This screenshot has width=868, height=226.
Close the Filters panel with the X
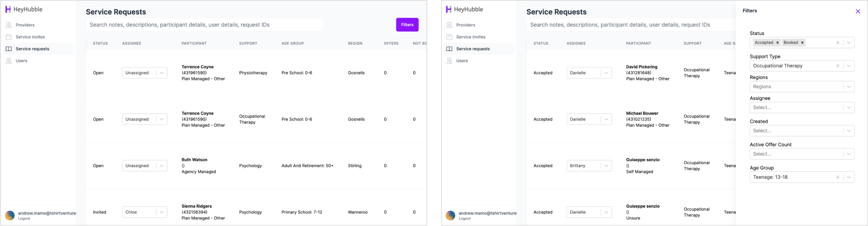[x=858, y=11]
